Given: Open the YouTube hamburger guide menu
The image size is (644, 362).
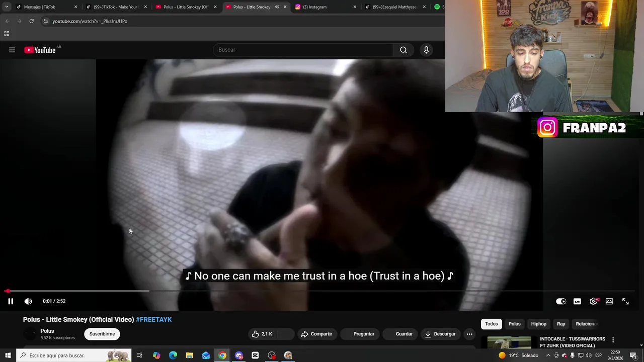Looking at the screenshot, I should (12, 50).
